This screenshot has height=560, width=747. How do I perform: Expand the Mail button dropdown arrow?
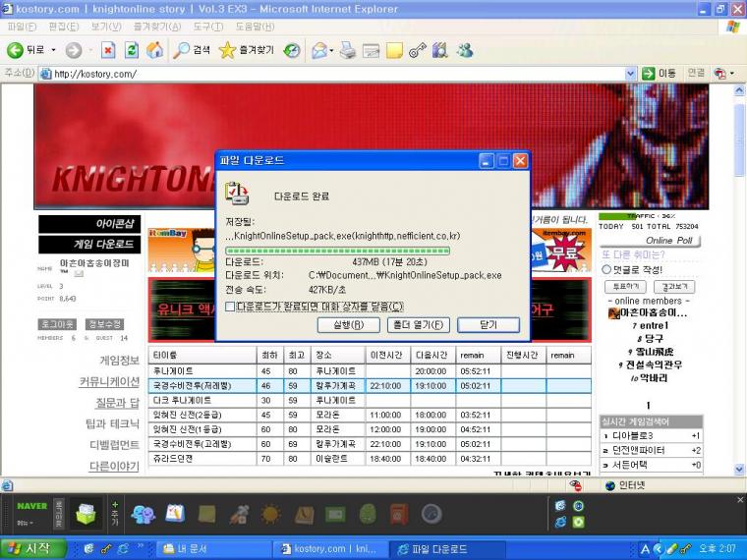click(331, 50)
